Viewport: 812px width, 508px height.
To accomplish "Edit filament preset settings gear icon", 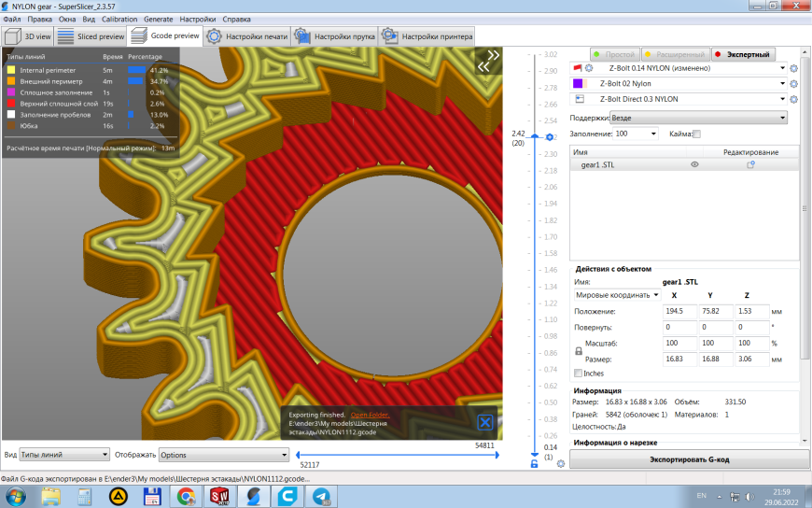I will click(x=794, y=84).
